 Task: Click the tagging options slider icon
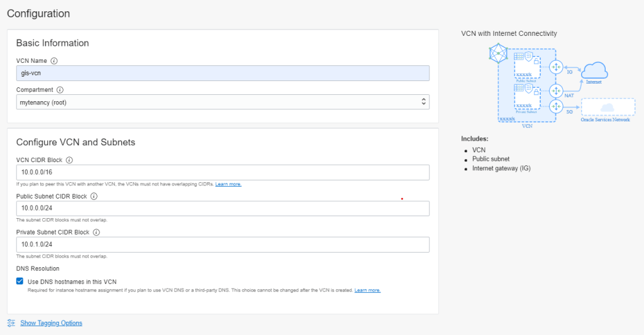[11, 323]
